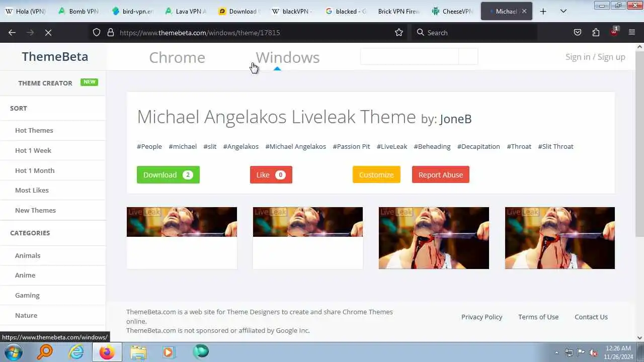
Task: Close the Michael tab
Action: click(x=524, y=11)
